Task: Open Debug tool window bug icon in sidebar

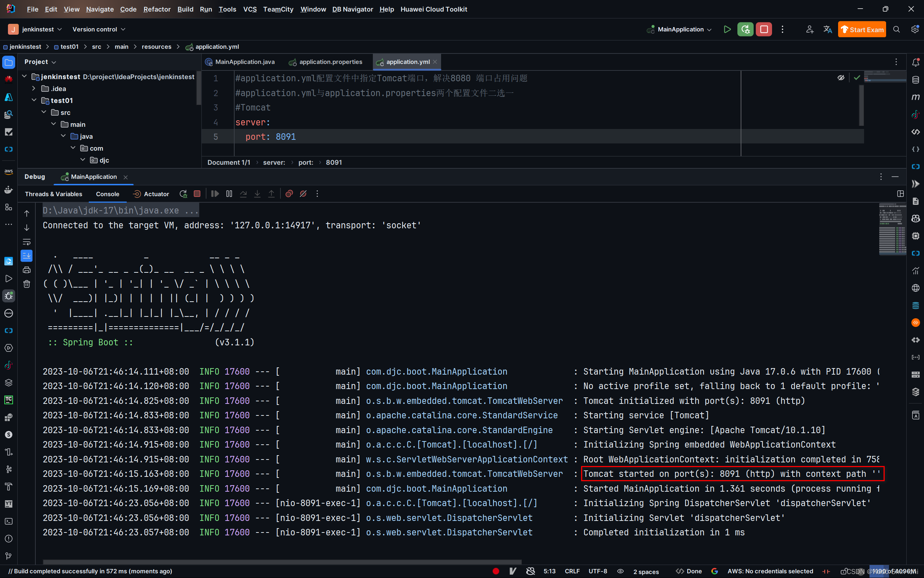Action: pyautogui.click(x=8, y=296)
